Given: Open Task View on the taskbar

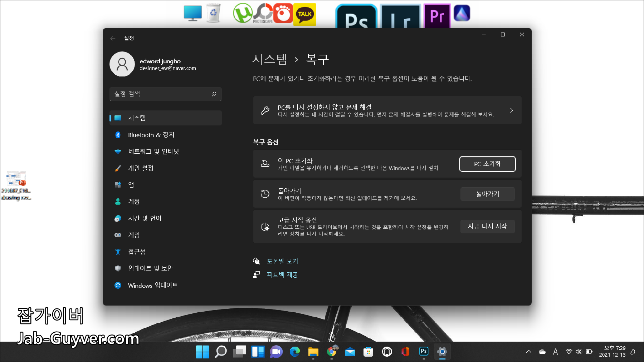Looking at the screenshot, I should pos(239,352).
